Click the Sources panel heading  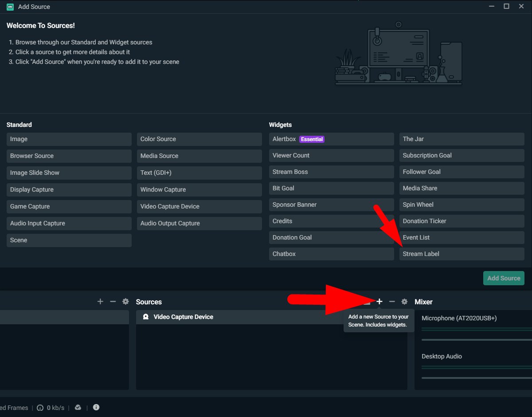(x=149, y=302)
